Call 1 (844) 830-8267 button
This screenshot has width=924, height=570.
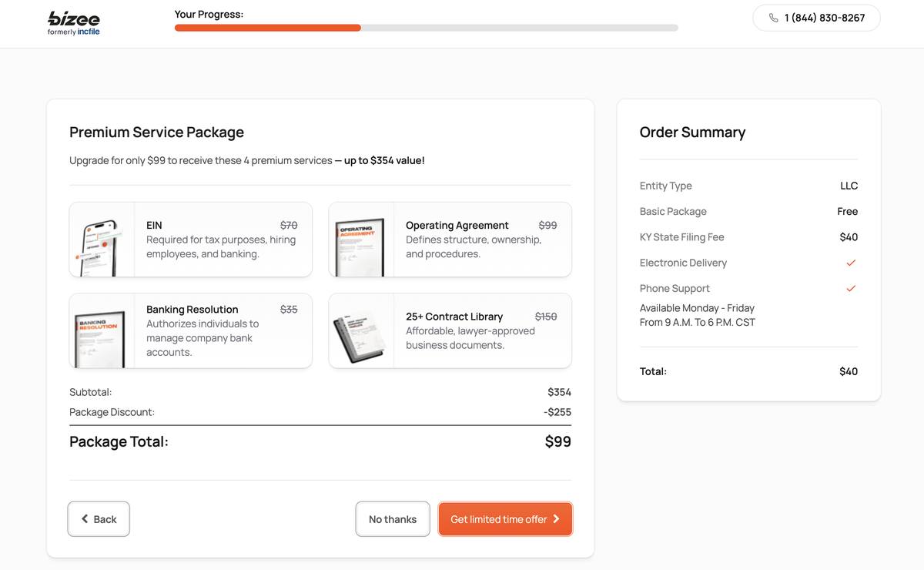(816, 18)
